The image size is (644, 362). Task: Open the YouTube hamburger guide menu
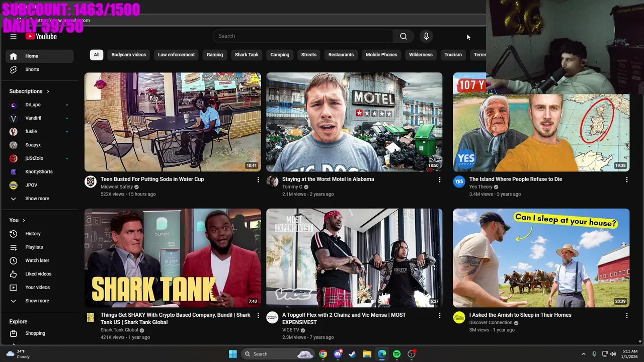tap(14, 36)
